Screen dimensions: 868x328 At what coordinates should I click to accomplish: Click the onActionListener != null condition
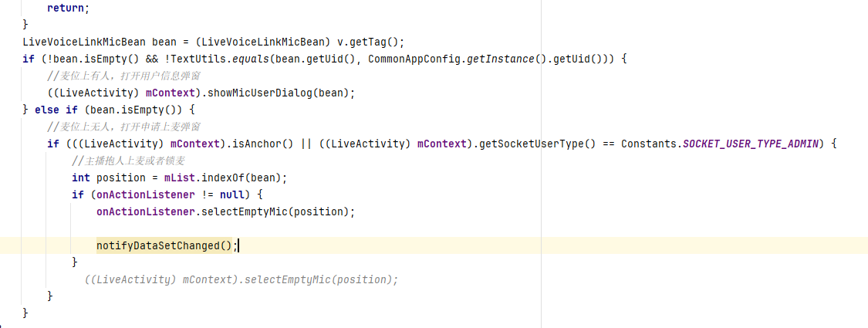coord(164,194)
